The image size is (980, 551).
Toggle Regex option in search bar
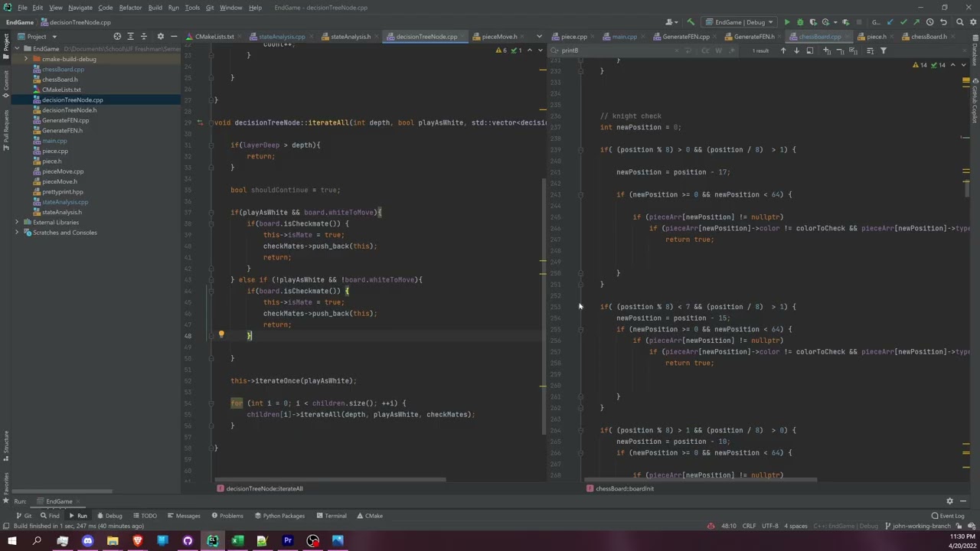(732, 51)
